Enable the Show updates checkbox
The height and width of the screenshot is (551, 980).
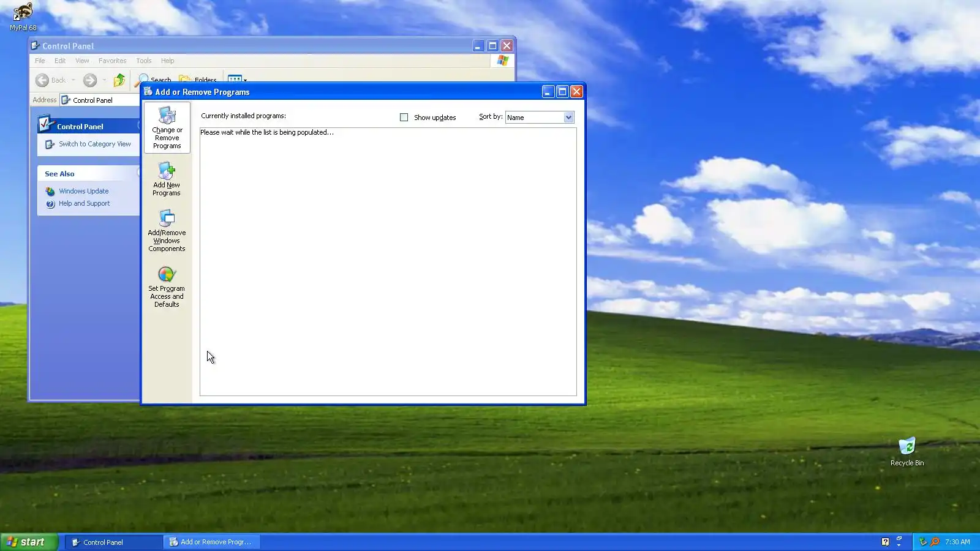point(404,117)
